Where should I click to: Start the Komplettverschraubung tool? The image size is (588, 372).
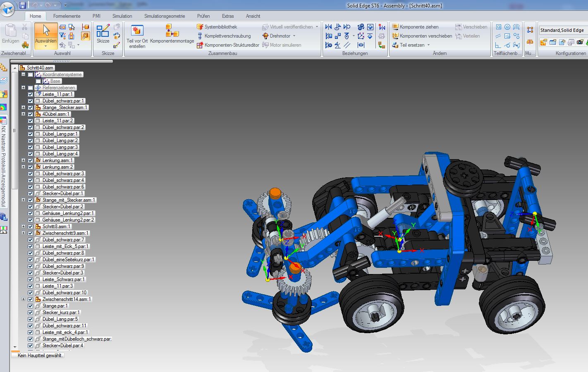[x=227, y=36]
